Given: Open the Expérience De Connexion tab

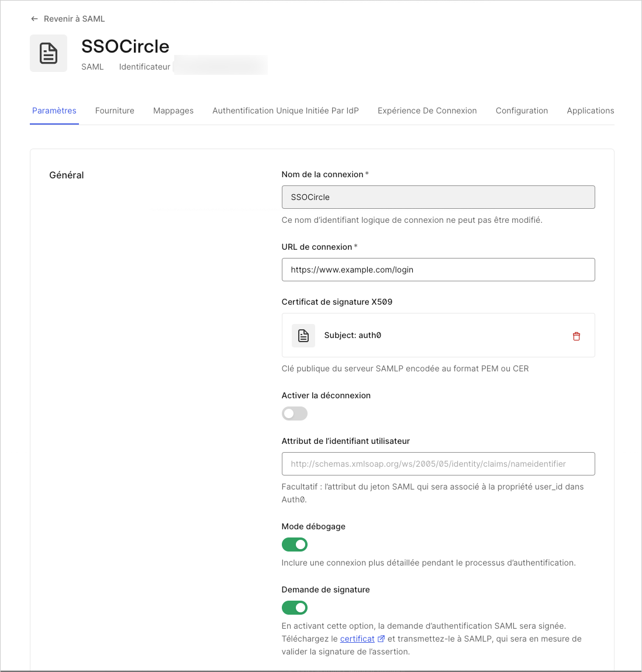Looking at the screenshot, I should tap(427, 111).
